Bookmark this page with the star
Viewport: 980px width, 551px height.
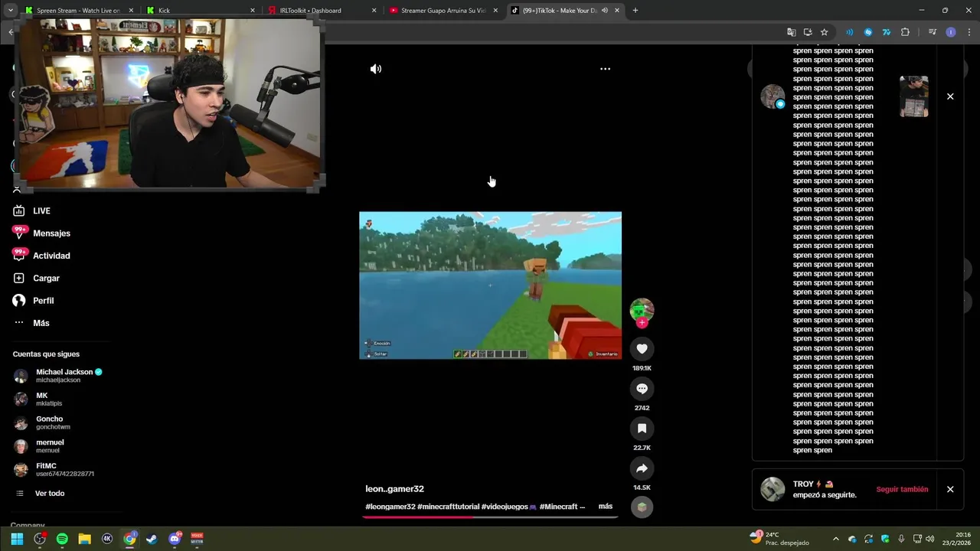[824, 32]
